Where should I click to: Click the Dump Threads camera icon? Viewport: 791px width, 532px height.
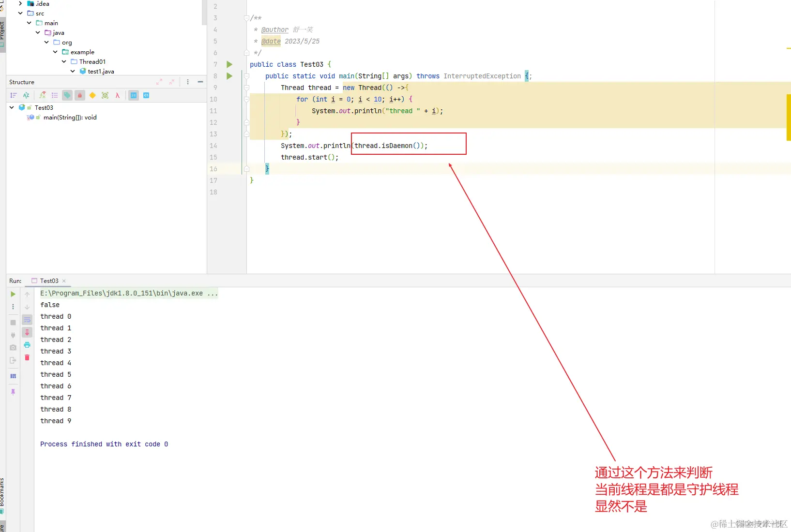[13, 347]
